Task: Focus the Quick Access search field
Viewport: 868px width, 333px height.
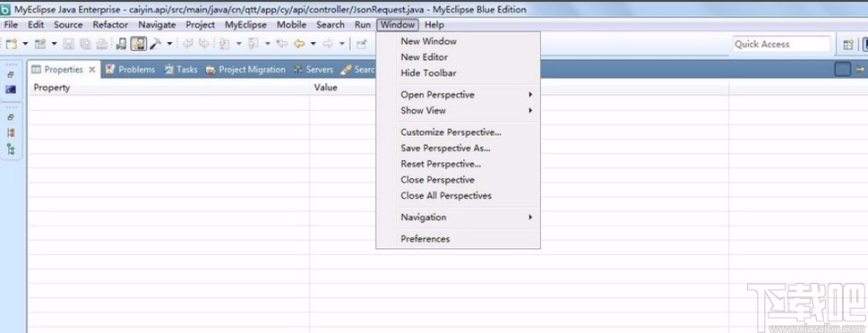Action: tap(782, 44)
